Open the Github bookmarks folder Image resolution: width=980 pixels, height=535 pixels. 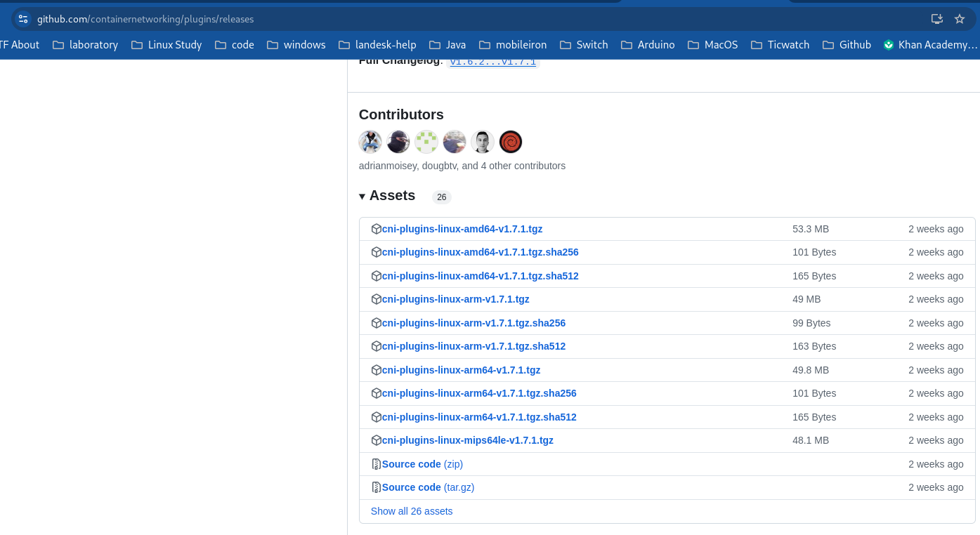[847, 44]
